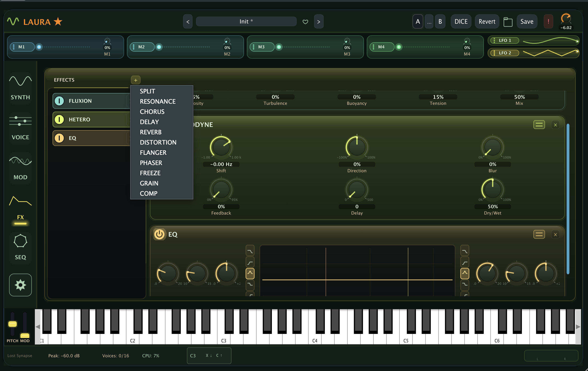The width and height of the screenshot is (588, 371).
Task: Click the Revert button
Action: coord(487,21)
